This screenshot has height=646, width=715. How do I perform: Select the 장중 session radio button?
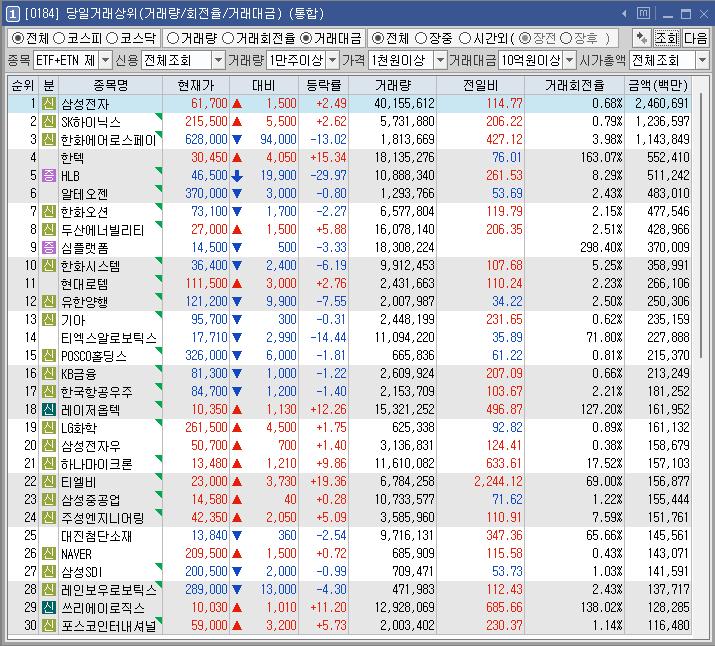[x=421, y=39]
